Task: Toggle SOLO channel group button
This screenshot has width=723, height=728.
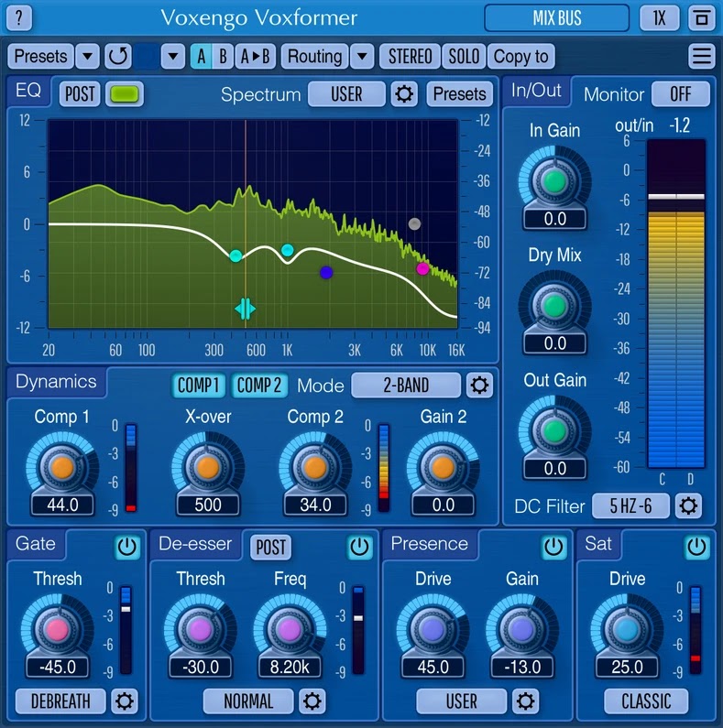Action: 464,56
